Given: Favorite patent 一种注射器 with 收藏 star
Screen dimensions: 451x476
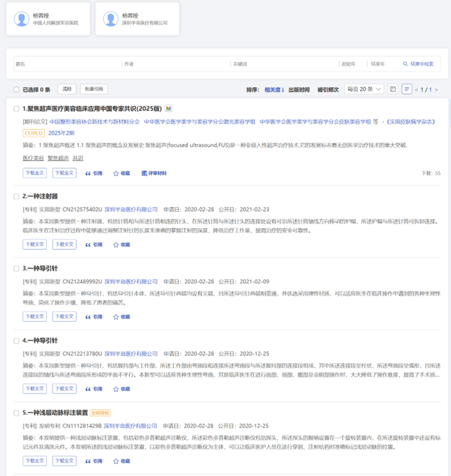Looking at the screenshot, I should point(121,244).
